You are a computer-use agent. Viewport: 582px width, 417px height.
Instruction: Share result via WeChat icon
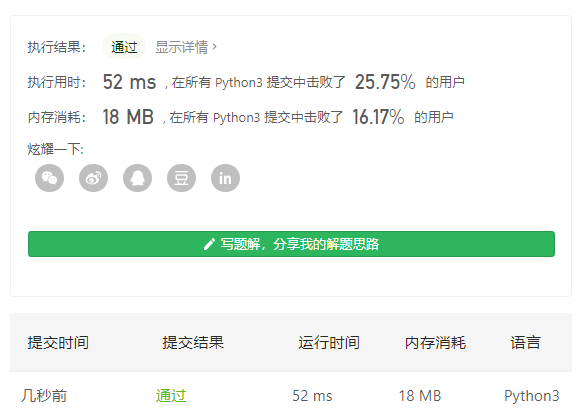click(49, 178)
